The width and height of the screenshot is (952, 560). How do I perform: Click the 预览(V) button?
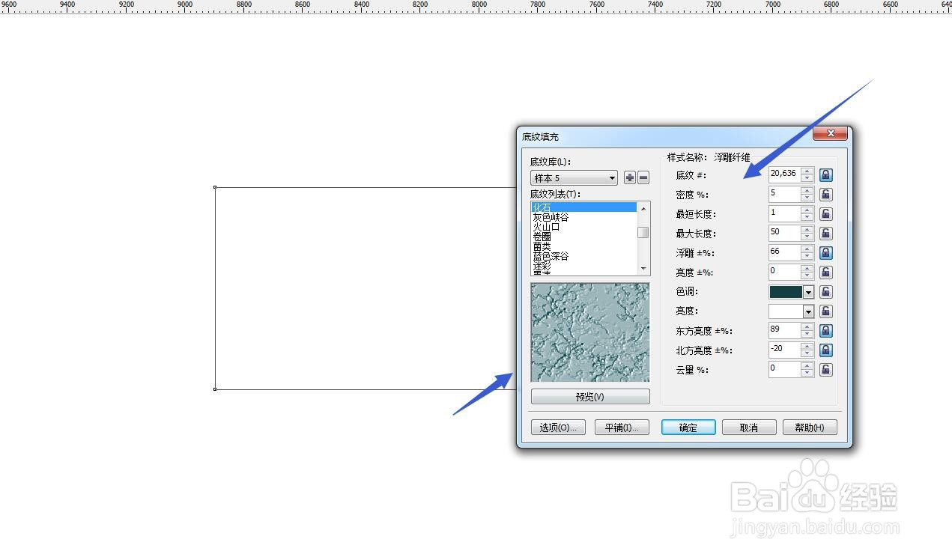[590, 397]
